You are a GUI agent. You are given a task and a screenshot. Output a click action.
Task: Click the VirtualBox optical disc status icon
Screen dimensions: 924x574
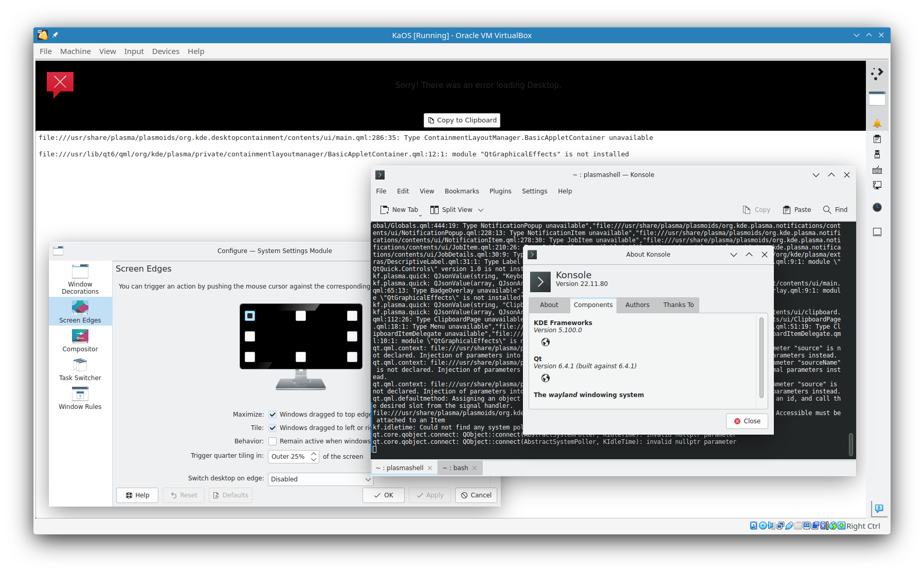(x=763, y=526)
